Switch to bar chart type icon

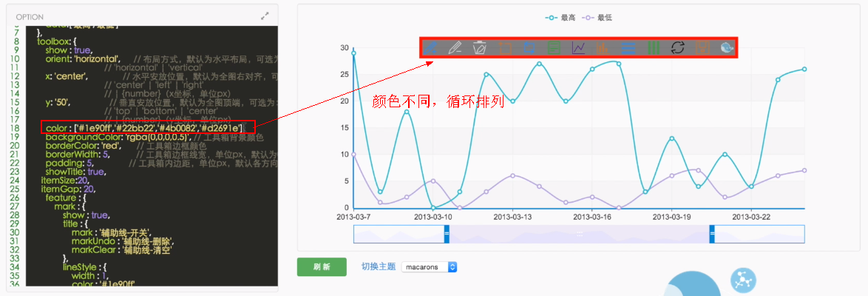click(x=603, y=47)
